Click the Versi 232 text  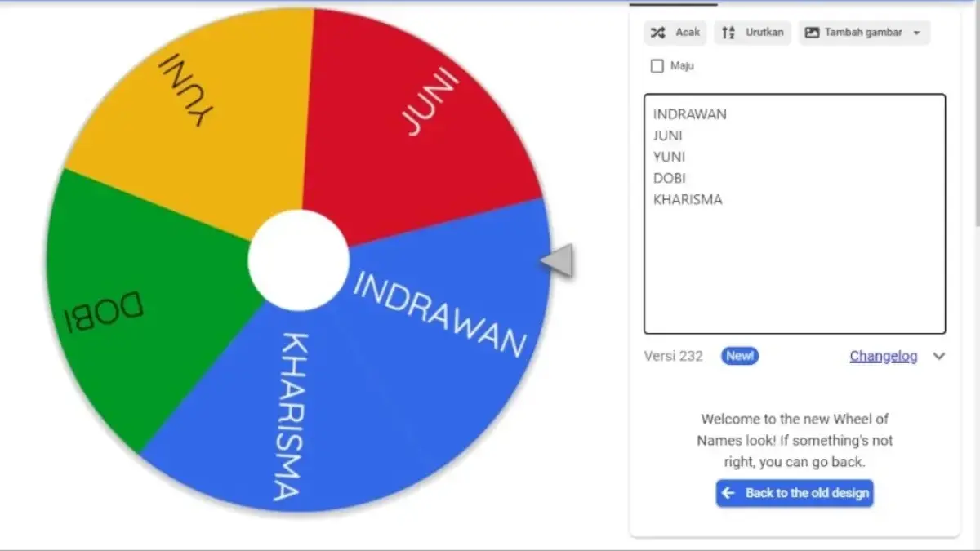tap(673, 356)
